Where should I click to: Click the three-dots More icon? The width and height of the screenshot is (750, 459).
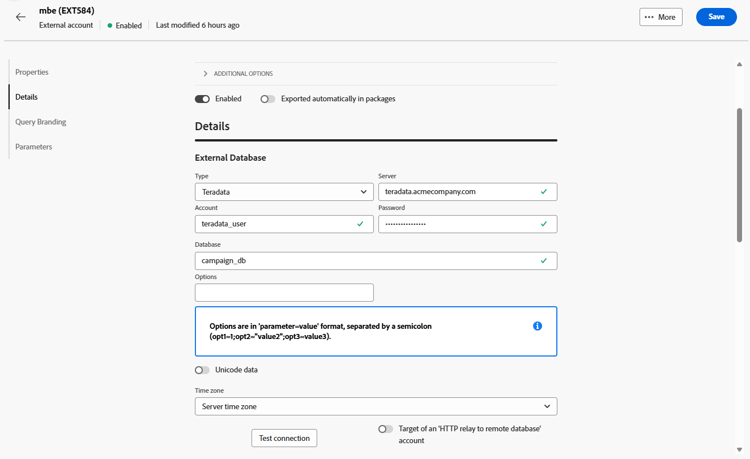point(649,17)
